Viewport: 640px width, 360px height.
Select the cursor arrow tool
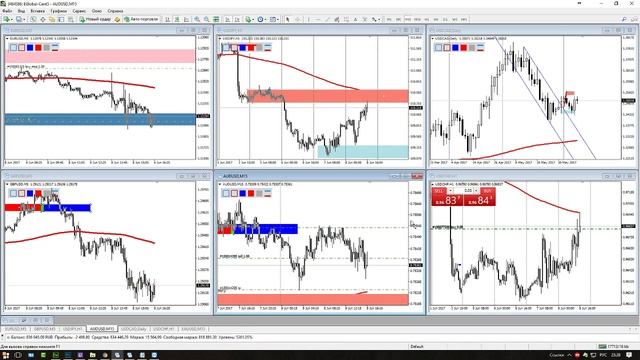[288, 19]
